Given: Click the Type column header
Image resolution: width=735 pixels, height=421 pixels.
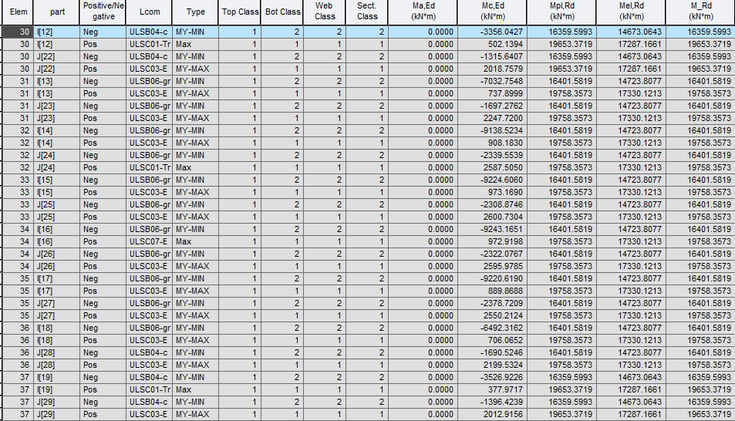Looking at the screenshot, I should [x=195, y=12].
